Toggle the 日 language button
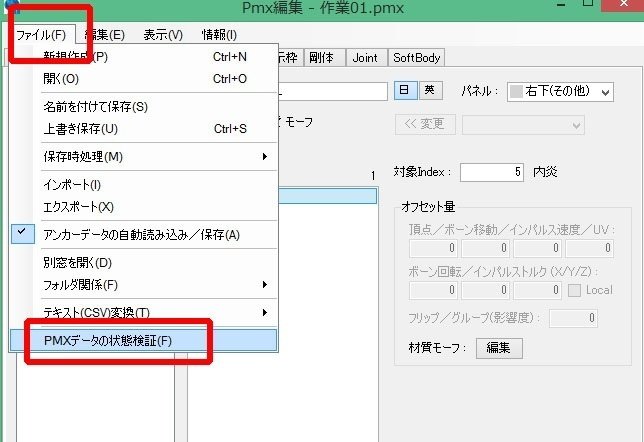This screenshot has width=644, height=442. 405,90
